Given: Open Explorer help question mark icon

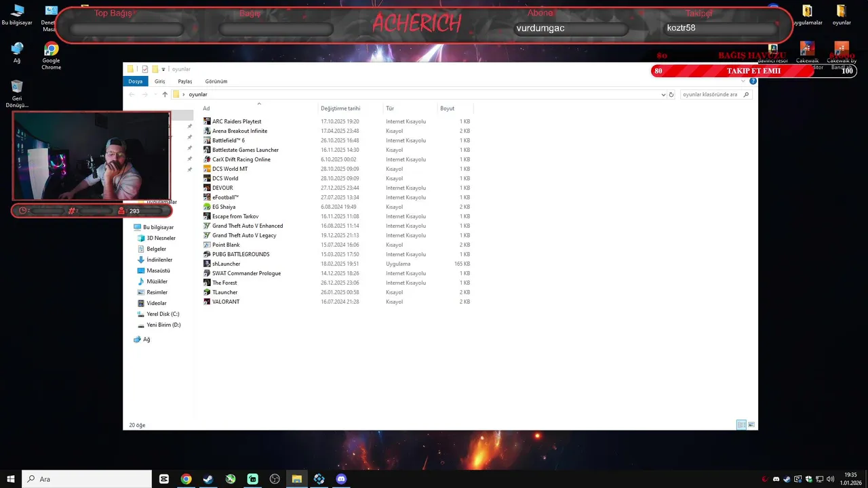Looking at the screenshot, I should coord(753,81).
